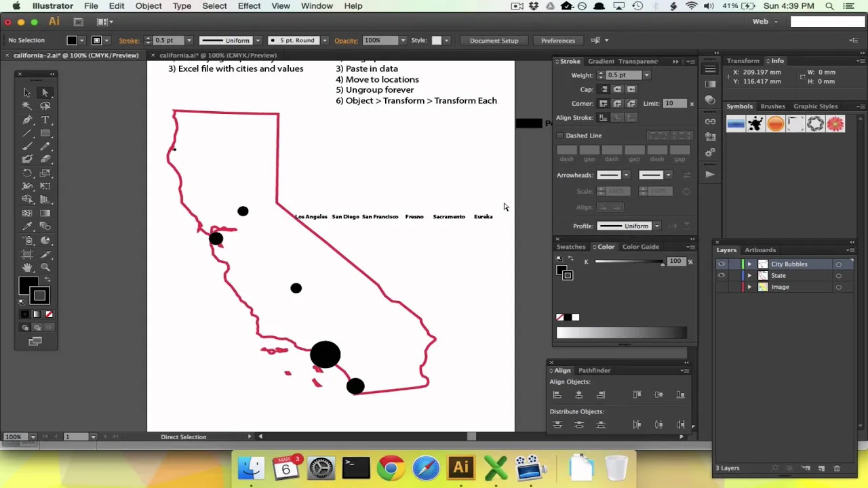Click the splatter symbol in Symbols panel
The width and height of the screenshot is (868, 488).
coord(755,123)
